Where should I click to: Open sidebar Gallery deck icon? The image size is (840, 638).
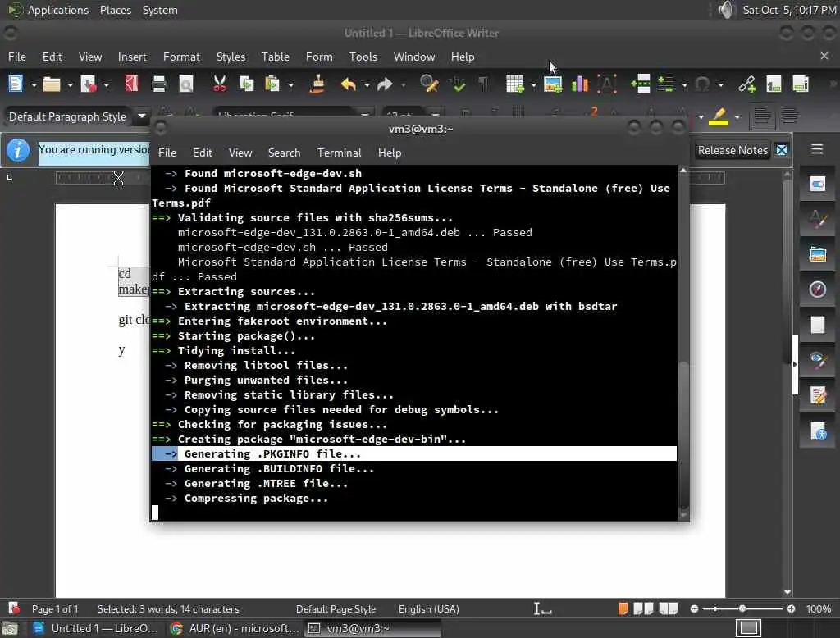818,254
